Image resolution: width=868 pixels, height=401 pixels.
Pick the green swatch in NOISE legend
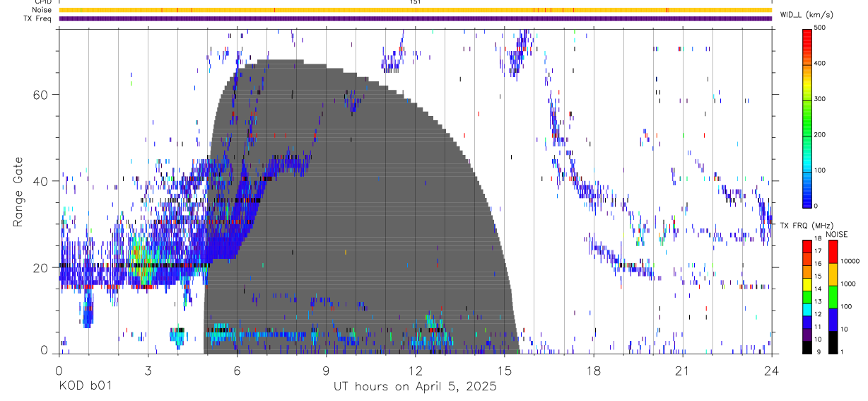[833, 296]
